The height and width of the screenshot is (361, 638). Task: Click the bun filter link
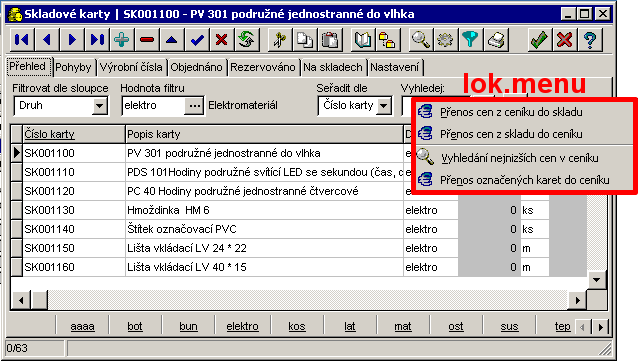click(x=188, y=326)
